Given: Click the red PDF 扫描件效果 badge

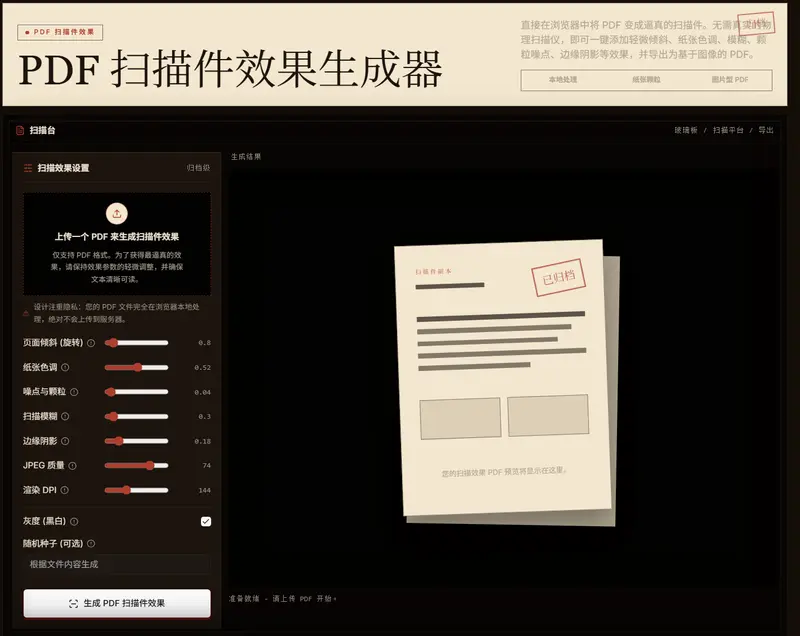Looking at the screenshot, I should tap(60, 32).
